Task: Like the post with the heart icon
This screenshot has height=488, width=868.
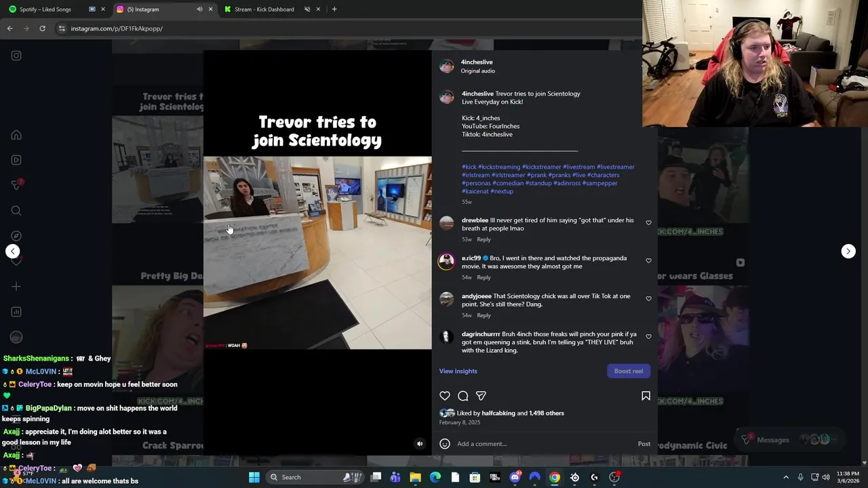Action: click(x=445, y=396)
